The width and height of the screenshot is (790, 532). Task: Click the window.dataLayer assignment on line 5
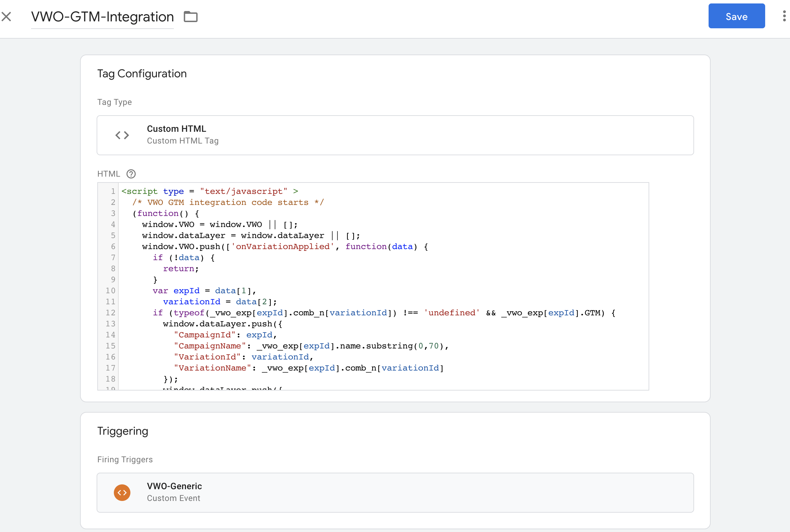coord(251,235)
